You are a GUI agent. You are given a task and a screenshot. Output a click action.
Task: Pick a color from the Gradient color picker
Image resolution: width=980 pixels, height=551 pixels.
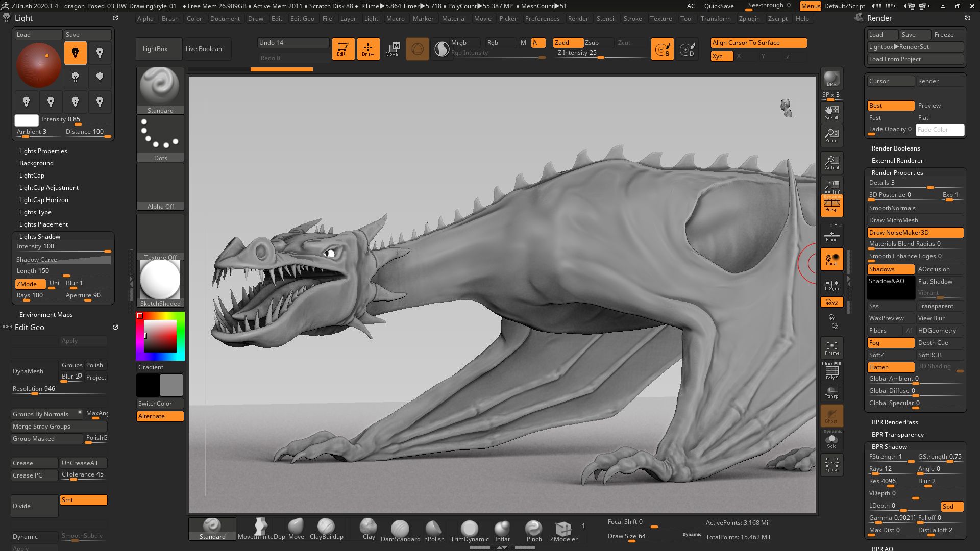click(160, 336)
